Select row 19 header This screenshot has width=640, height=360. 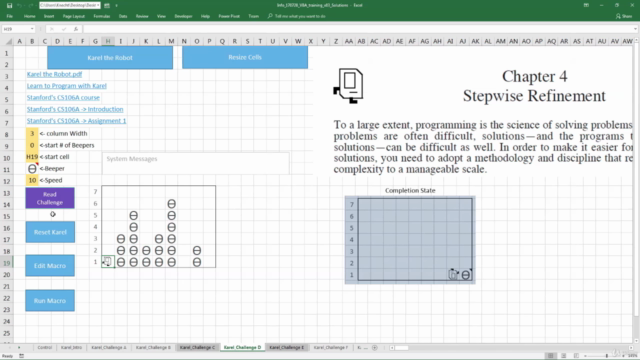pyautogui.click(x=7, y=263)
